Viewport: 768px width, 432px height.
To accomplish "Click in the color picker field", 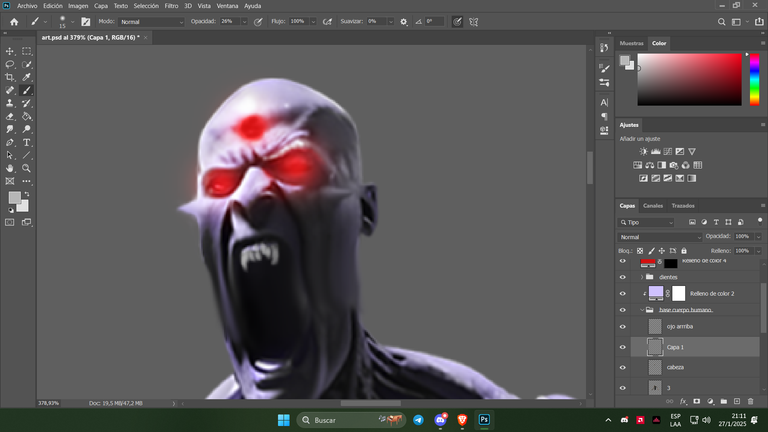I will point(690,79).
